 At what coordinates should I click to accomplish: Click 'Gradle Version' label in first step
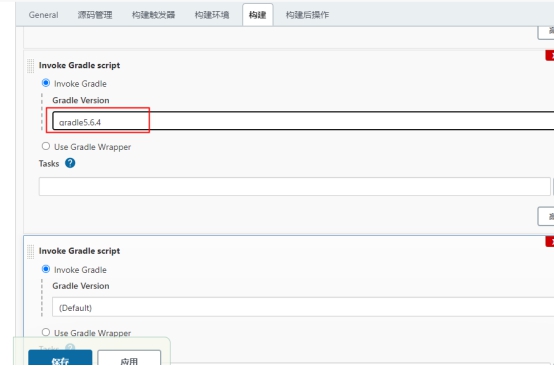[81, 100]
